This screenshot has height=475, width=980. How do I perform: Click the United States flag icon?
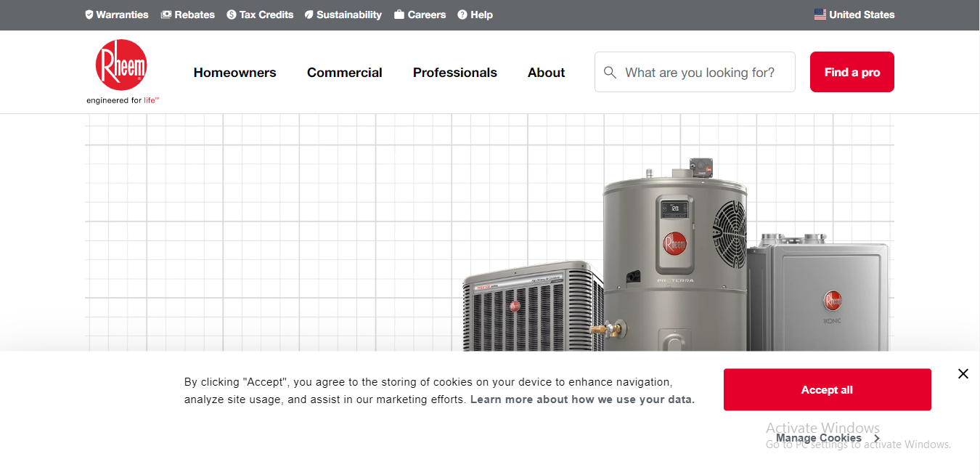[820, 15]
